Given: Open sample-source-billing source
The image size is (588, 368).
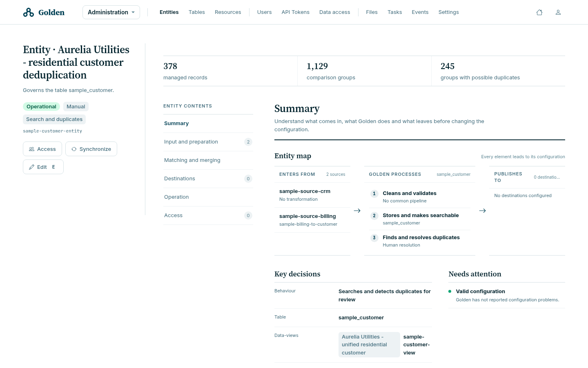Looking at the screenshot, I should coord(312,220).
